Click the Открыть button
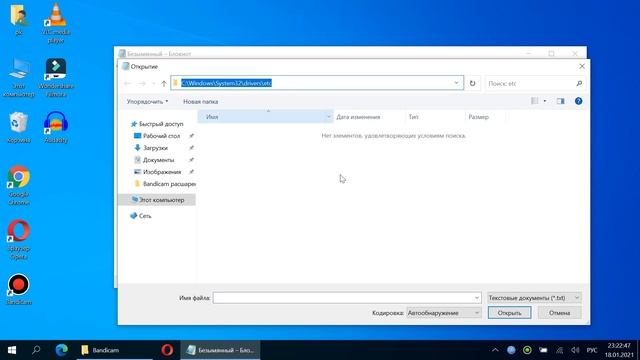Viewport: 640px width, 360px height. point(509,313)
